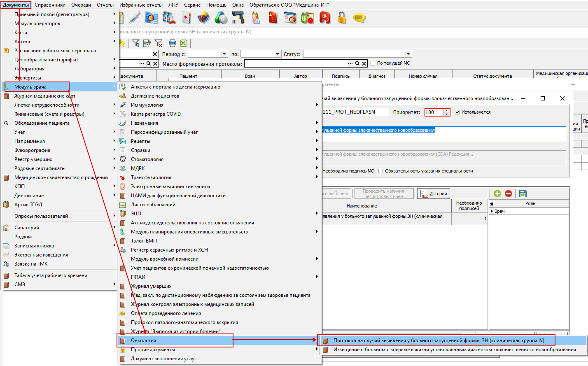The height and width of the screenshot is (366, 588).
Task: Enable 'Обязательность указания специальности' checkbox
Action: click(x=380, y=171)
